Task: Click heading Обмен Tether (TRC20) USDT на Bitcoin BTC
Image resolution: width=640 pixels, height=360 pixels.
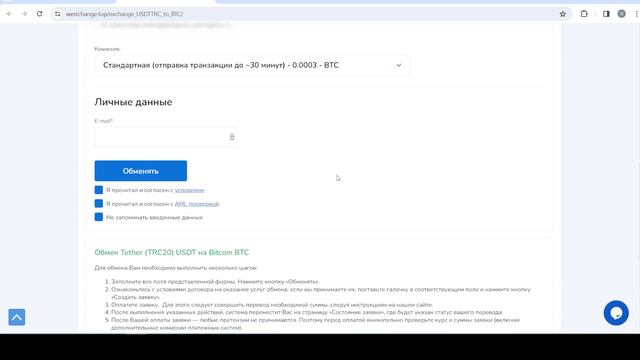Action: pos(171,252)
